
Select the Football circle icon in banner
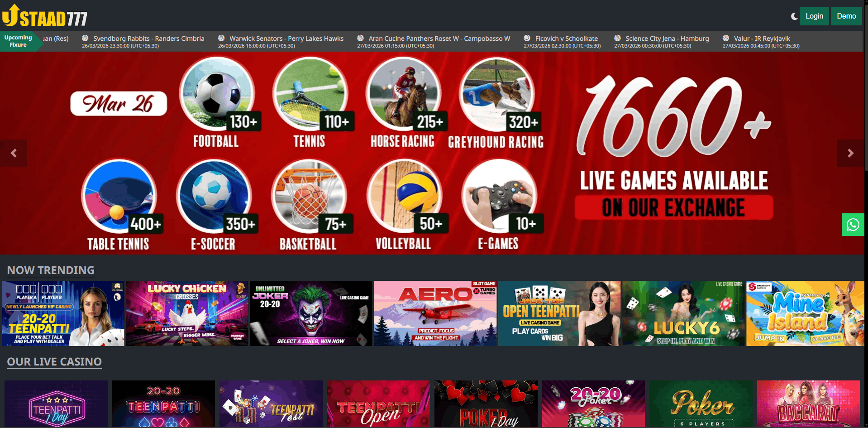[x=216, y=94]
